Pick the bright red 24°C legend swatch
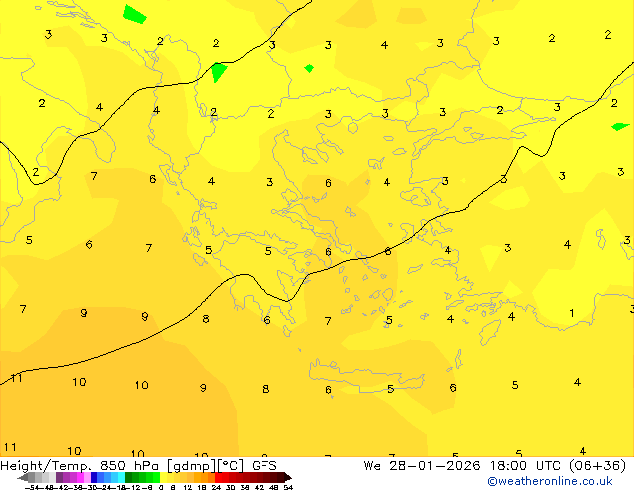The image size is (634, 490). (x=218, y=477)
